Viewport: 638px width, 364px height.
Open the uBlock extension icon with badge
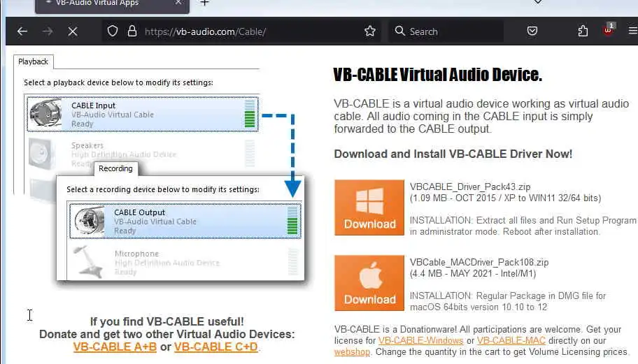pyautogui.click(x=609, y=30)
